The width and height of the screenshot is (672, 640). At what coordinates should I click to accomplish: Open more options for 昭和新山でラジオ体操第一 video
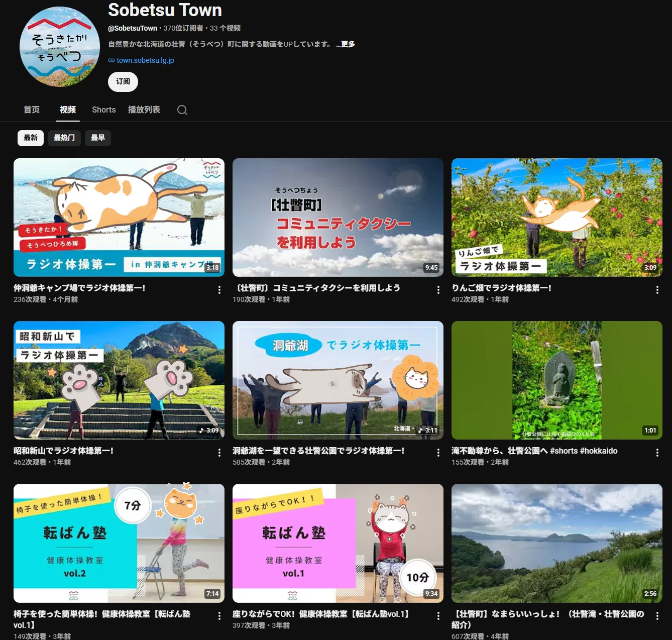tap(219, 453)
